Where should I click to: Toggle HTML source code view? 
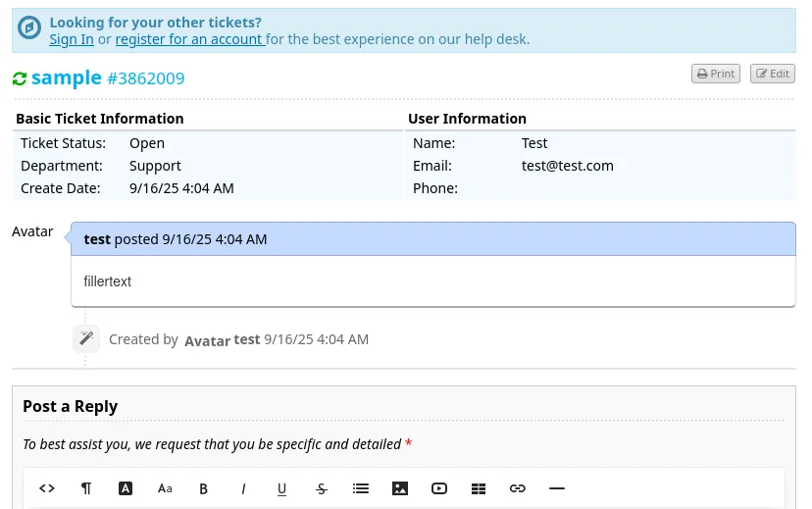(47, 488)
